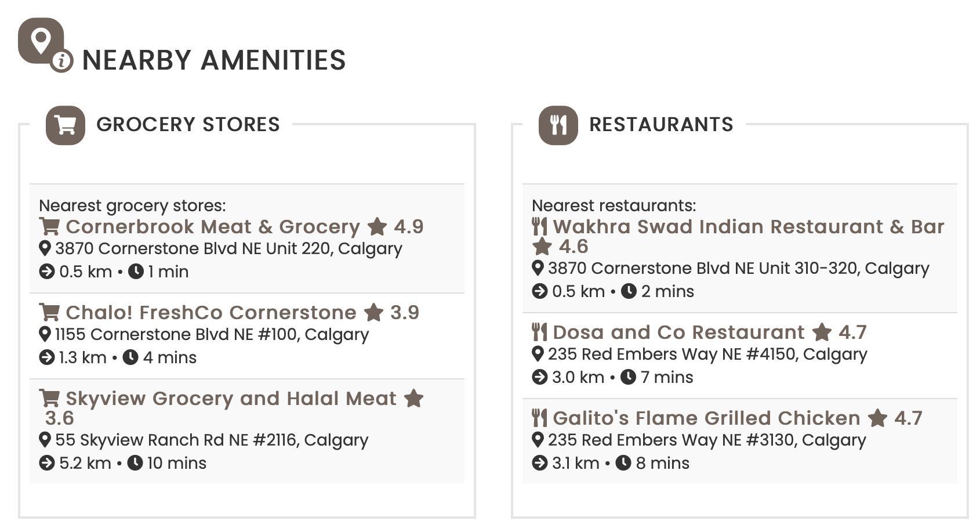Image resolution: width=980 pixels, height=528 pixels.
Task: Open Wakhra Swad Indian Restaurant & Bar
Action: click(x=748, y=227)
